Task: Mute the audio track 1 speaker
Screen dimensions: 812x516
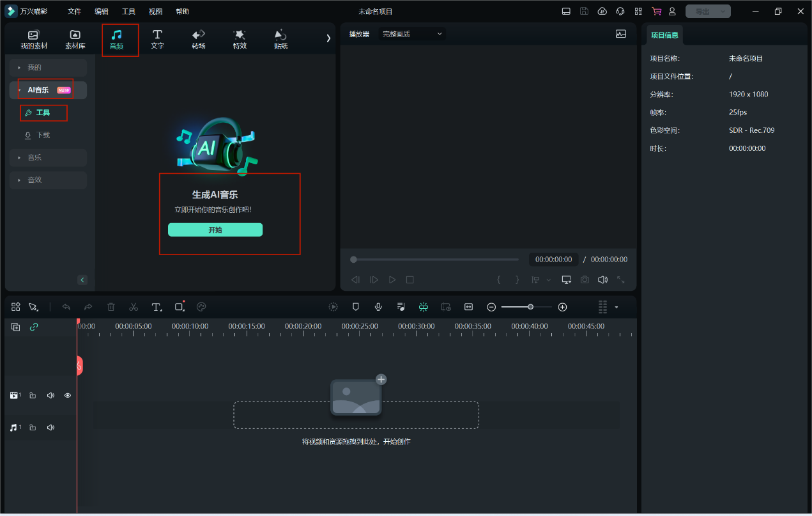Action: (x=50, y=427)
